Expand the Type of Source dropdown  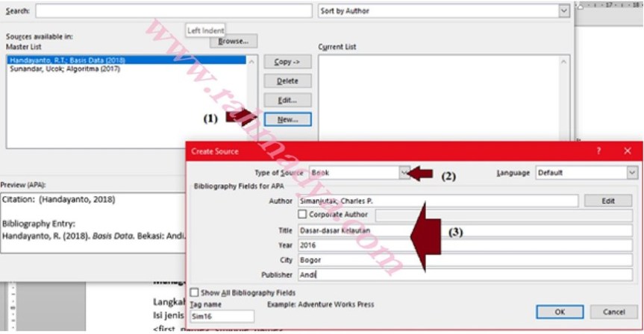(404, 172)
